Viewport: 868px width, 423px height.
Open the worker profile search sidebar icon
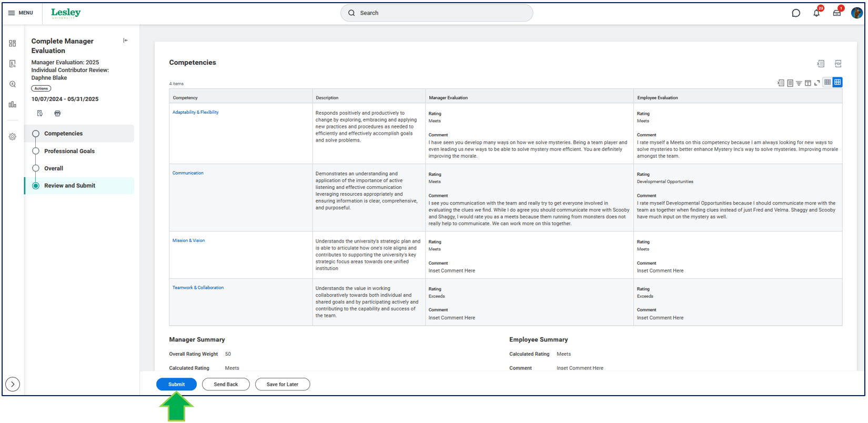click(x=13, y=64)
